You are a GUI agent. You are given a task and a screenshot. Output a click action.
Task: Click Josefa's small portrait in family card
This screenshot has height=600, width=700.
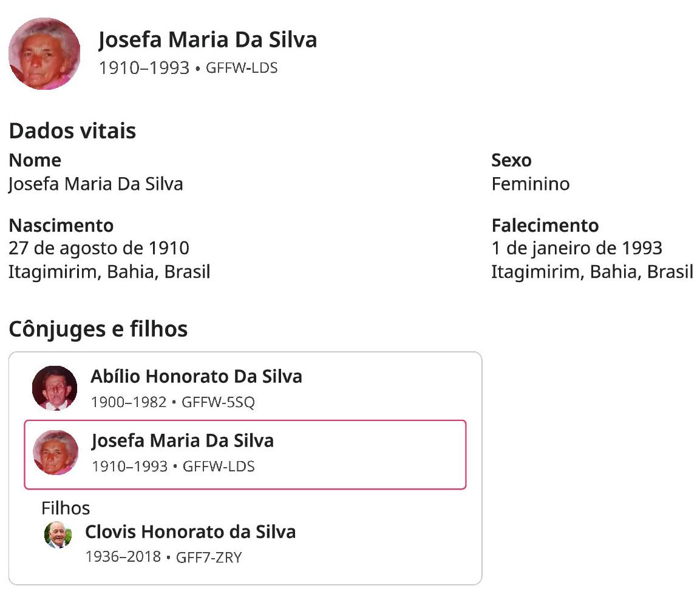56,453
